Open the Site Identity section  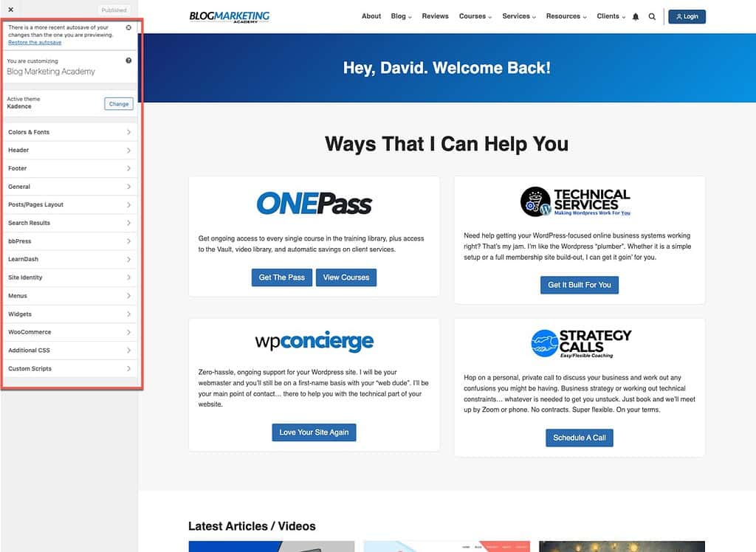pos(70,277)
